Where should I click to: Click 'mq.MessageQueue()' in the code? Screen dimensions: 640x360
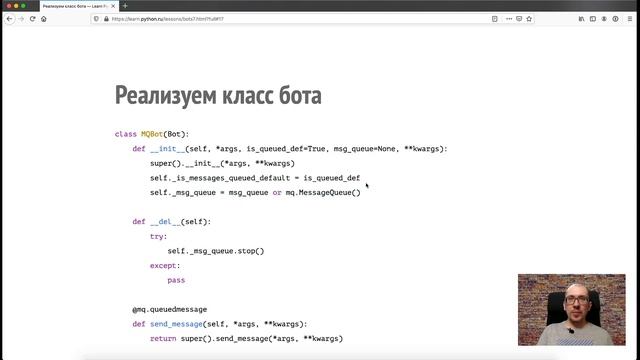[x=323, y=193]
